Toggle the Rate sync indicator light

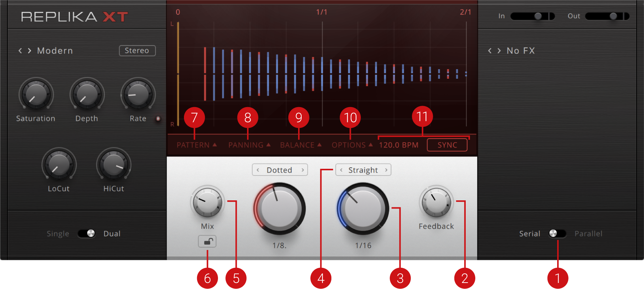158,118
